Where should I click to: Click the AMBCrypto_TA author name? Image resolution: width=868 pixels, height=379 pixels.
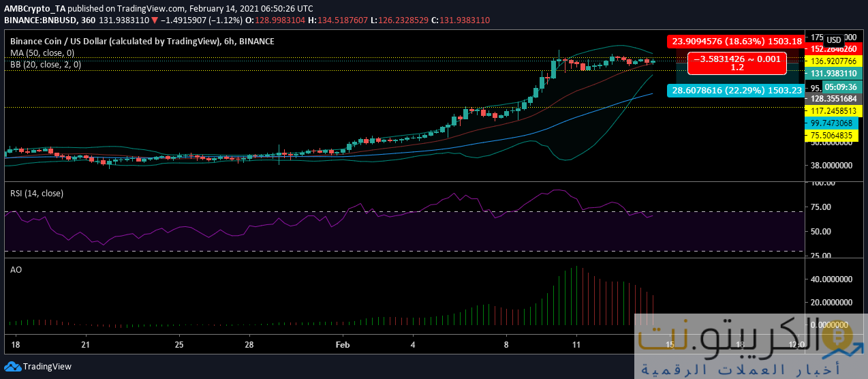tap(35, 8)
